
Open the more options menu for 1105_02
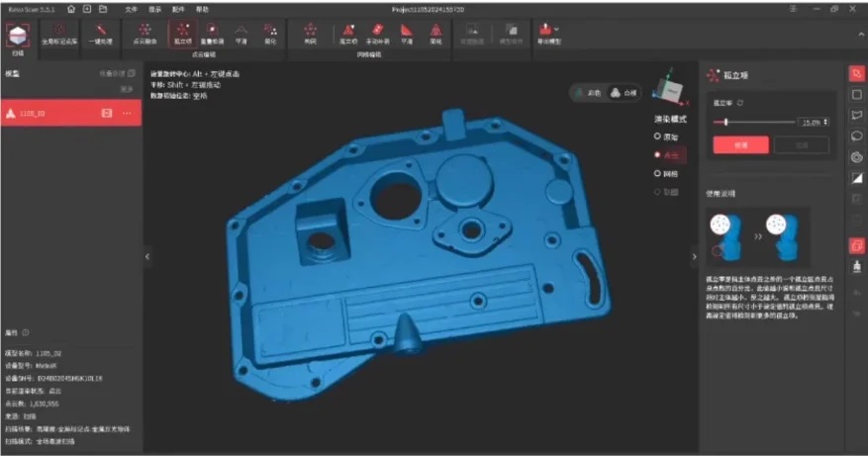click(x=127, y=114)
